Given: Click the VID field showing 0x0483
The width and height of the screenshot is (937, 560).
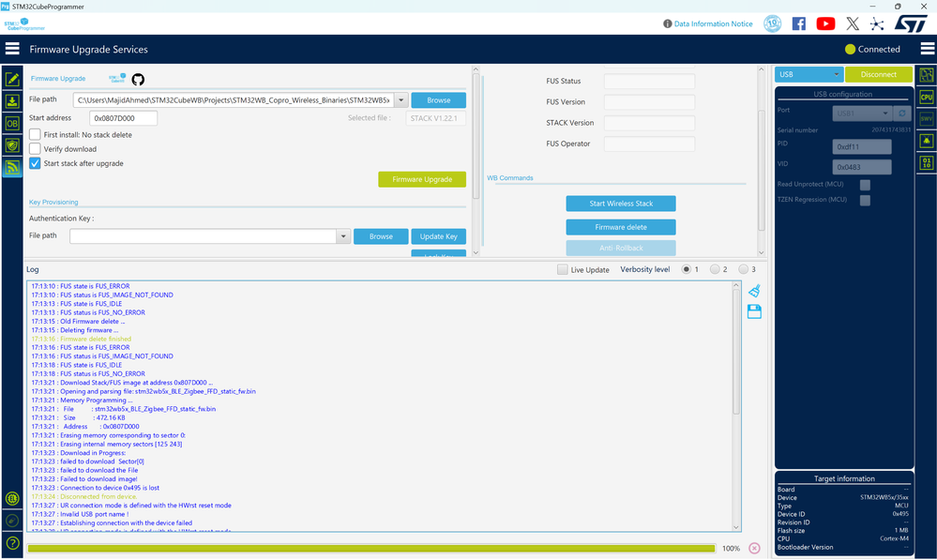Looking at the screenshot, I should [862, 167].
